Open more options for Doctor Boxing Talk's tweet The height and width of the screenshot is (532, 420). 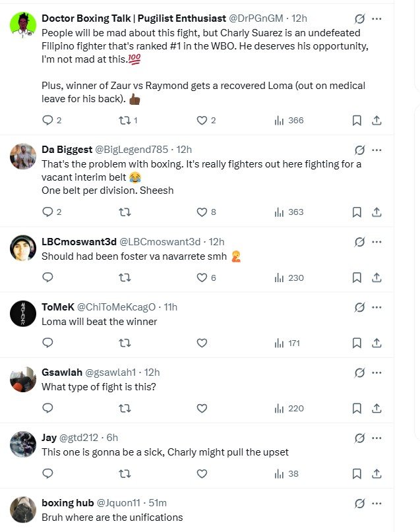376,18
